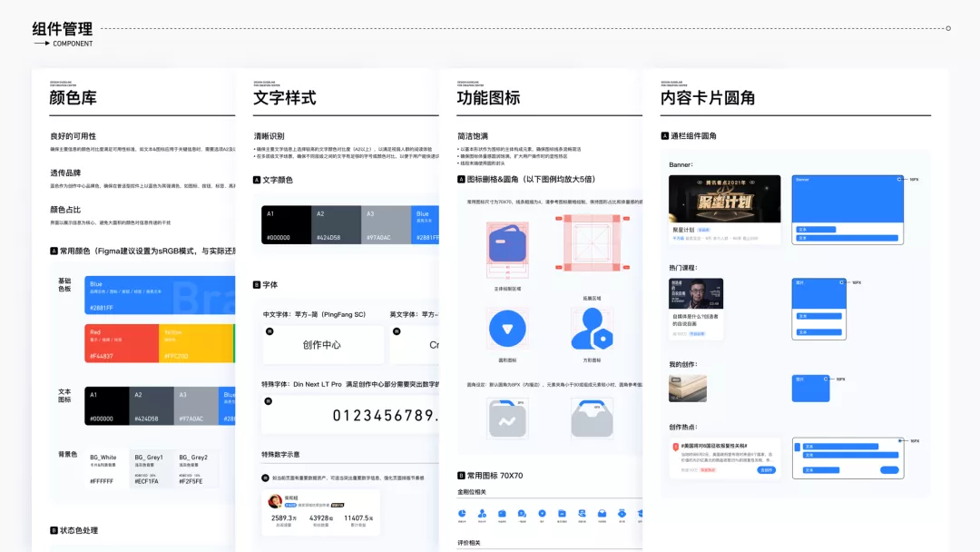Click the 创作中心 Chinese font sample box
The image size is (980, 552).
click(323, 344)
